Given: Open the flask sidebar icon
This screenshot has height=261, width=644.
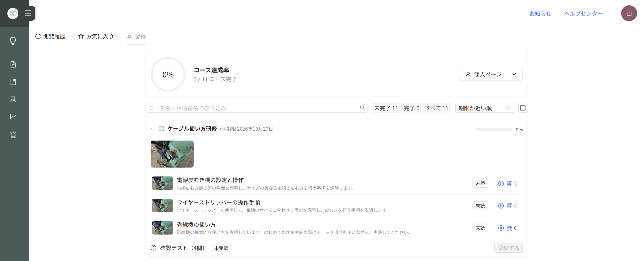Looking at the screenshot, I should coord(13,99).
